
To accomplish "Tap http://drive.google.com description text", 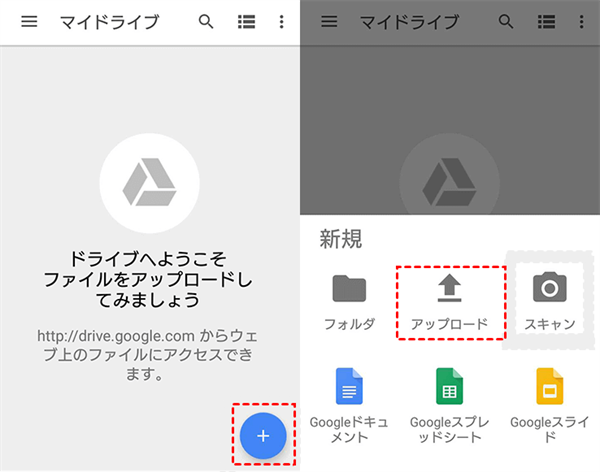I will [x=148, y=354].
